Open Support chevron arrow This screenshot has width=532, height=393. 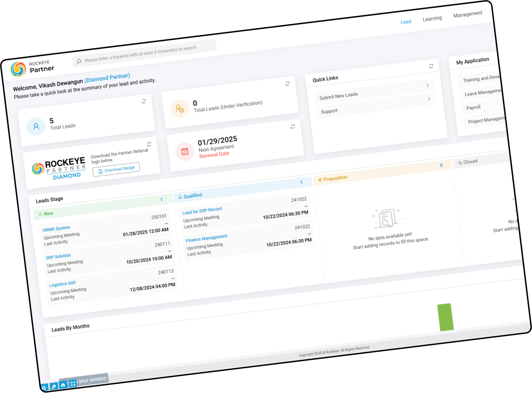[x=429, y=99]
